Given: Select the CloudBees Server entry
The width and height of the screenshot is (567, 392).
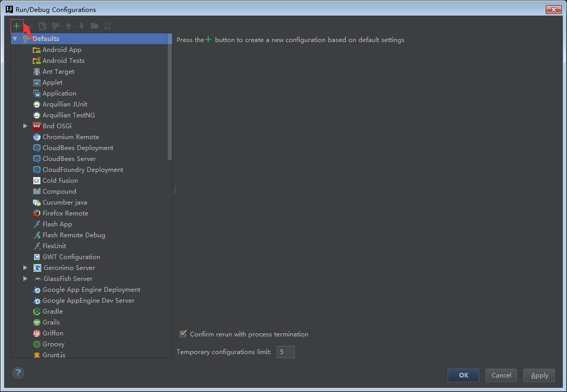Looking at the screenshot, I should [69, 159].
